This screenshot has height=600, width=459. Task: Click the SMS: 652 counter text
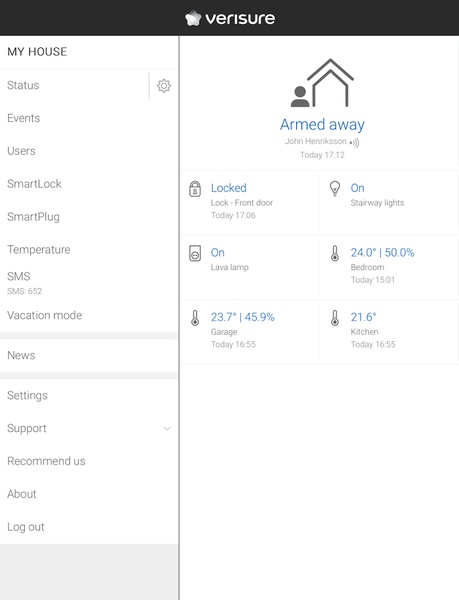[24, 291]
